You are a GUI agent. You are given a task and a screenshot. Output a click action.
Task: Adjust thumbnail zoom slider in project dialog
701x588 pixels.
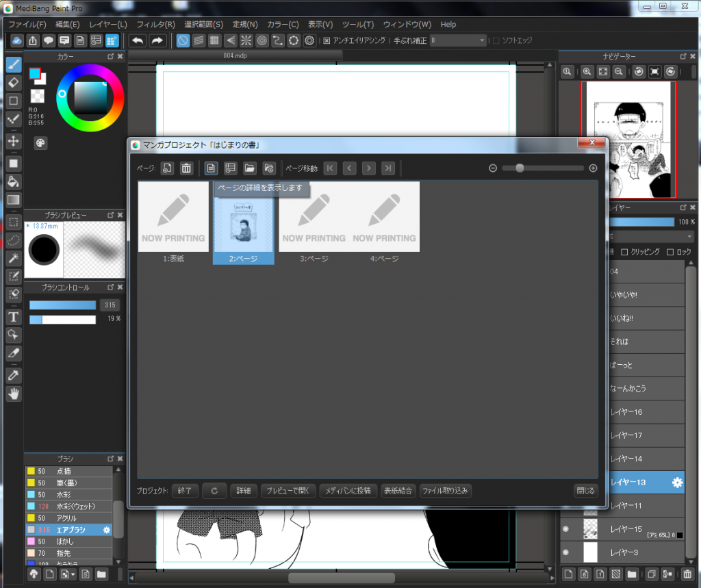click(x=543, y=168)
